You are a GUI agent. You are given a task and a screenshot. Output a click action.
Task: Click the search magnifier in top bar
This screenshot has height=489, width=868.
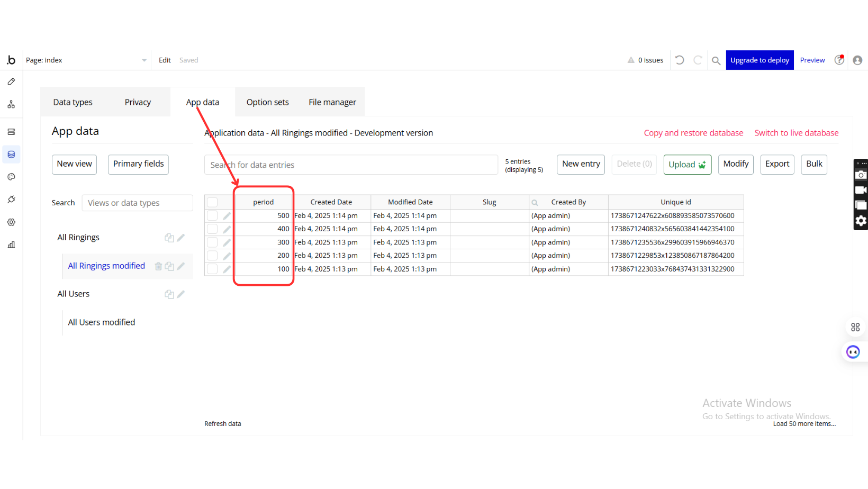pyautogui.click(x=716, y=60)
